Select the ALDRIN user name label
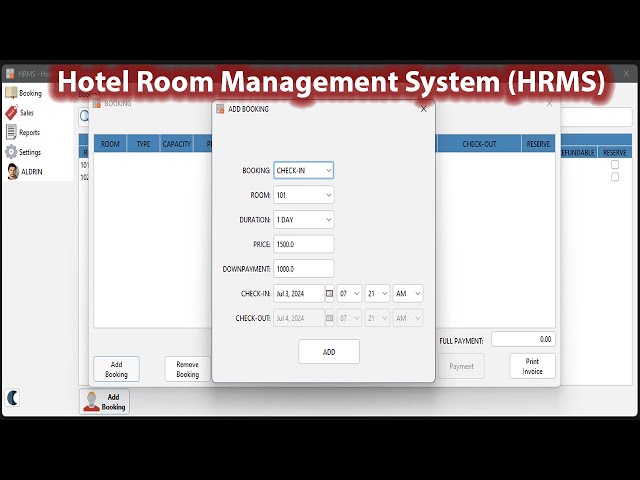The width and height of the screenshot is (640, 480). [32, 172]
